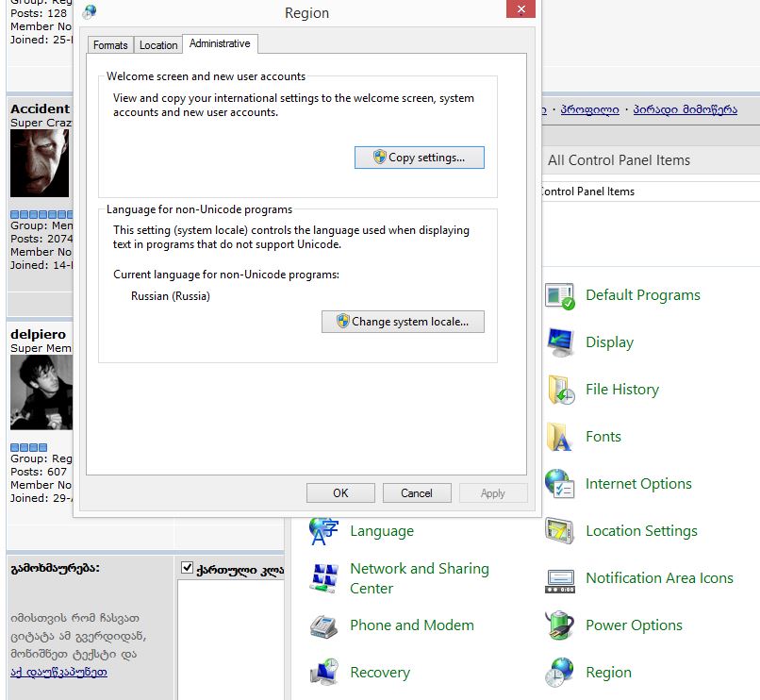Click the All Control Panel Items address text

pyautogui.click(x=619, y=160)
